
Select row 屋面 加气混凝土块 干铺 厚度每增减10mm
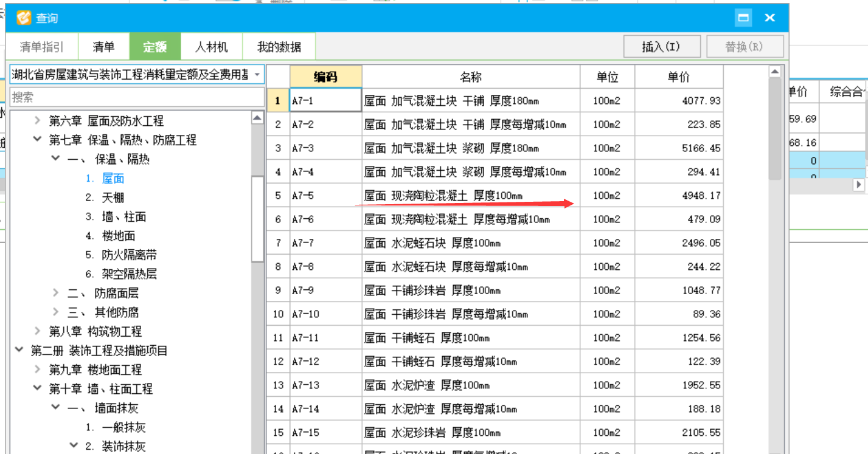(471, 125)
